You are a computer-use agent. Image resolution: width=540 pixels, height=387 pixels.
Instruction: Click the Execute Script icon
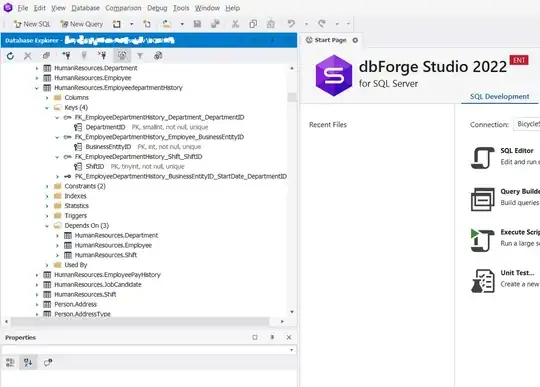point(482,240)
